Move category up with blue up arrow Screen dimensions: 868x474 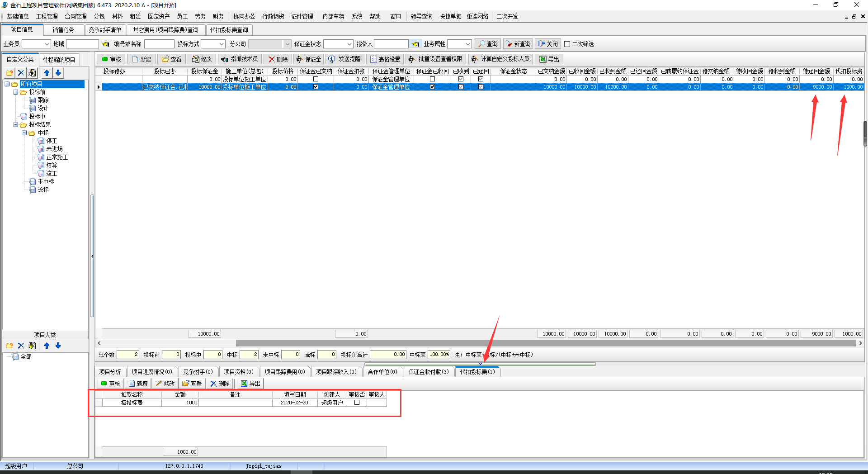coord(47,73)
